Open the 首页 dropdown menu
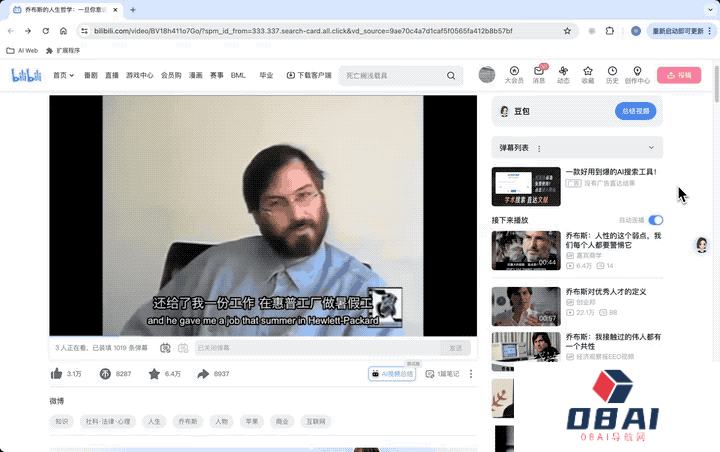720x452 pixels. (64, 75)
